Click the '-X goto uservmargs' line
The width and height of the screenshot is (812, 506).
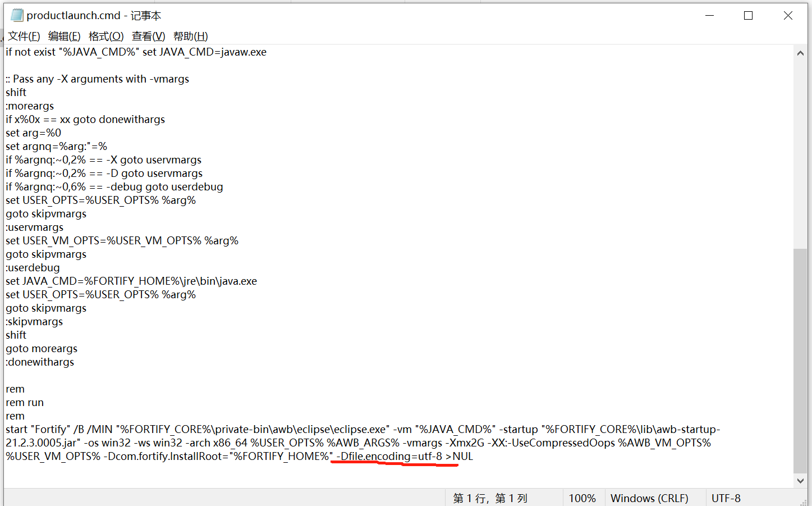click(104, 160)
